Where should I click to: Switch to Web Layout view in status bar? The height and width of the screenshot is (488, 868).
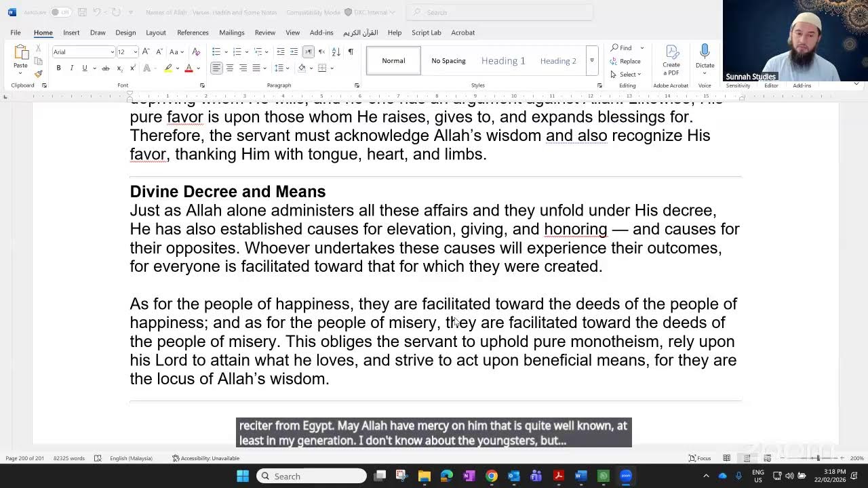pos(767,458)
